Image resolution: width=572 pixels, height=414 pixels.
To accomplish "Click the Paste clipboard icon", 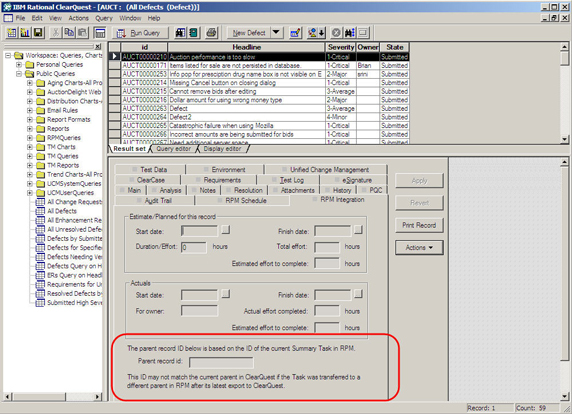I will click(x=82, y=33).
